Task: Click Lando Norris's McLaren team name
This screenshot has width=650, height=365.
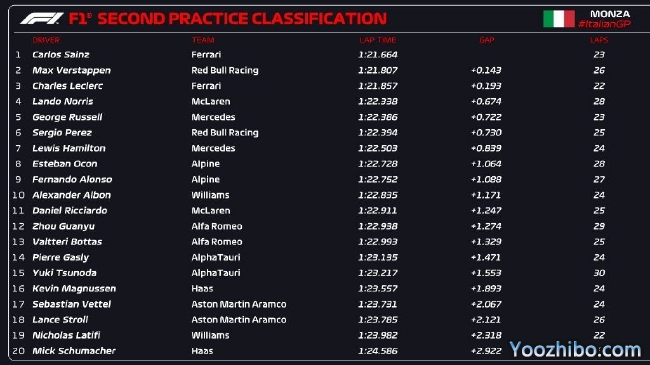Action: [211, 102]
